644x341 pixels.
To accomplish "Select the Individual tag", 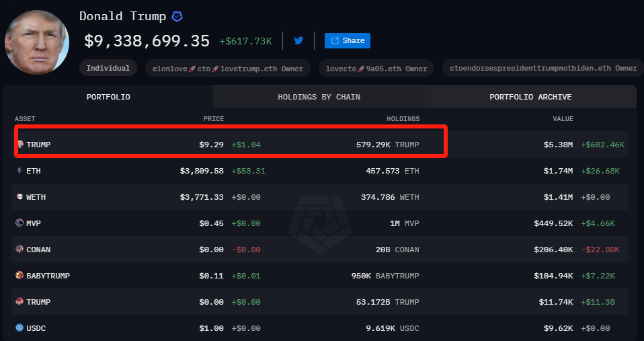I will pos(108,68).
